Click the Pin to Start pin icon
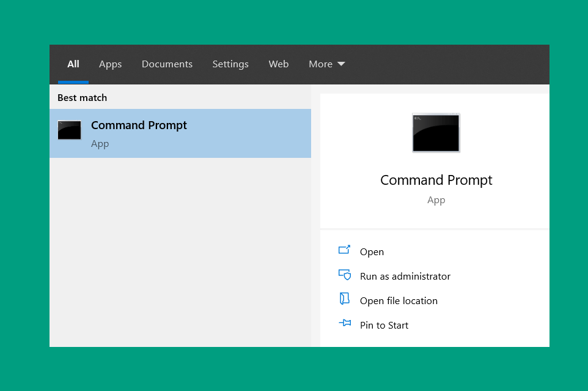 pos(345,323)
